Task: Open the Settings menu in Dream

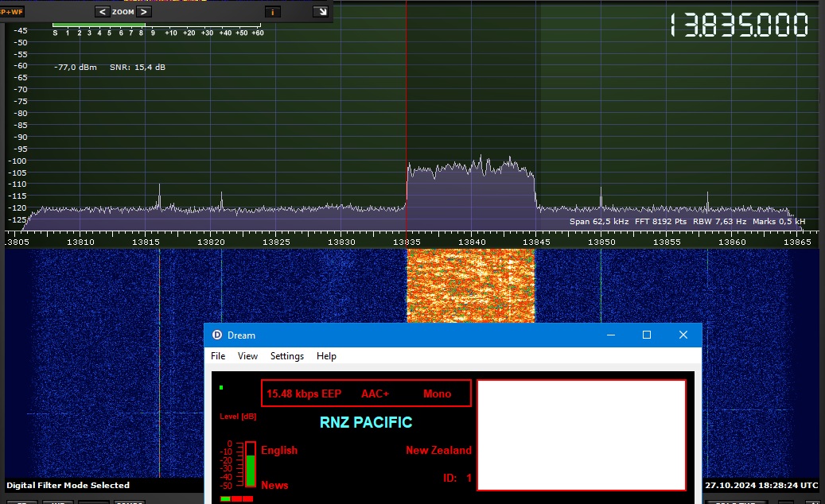Action: [x=286, y=356]
